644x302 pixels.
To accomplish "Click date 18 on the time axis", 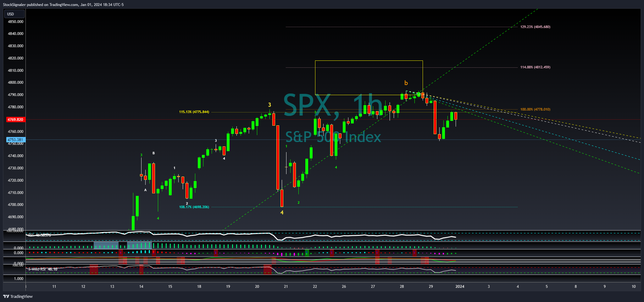I will coord(199,287).
